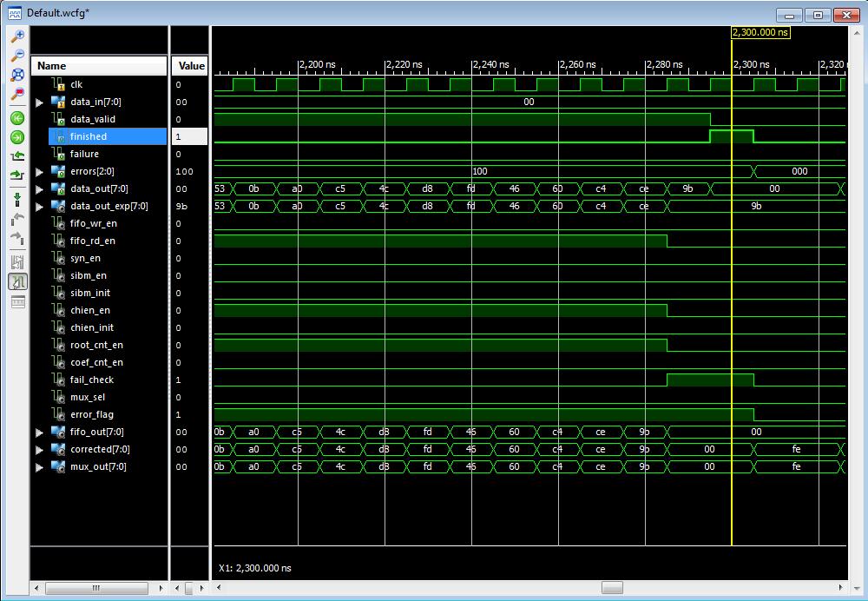Click the failure signal icon
The width and height of the screenshot is (868, 601).
pyautogui.click(x=59, y=154)
